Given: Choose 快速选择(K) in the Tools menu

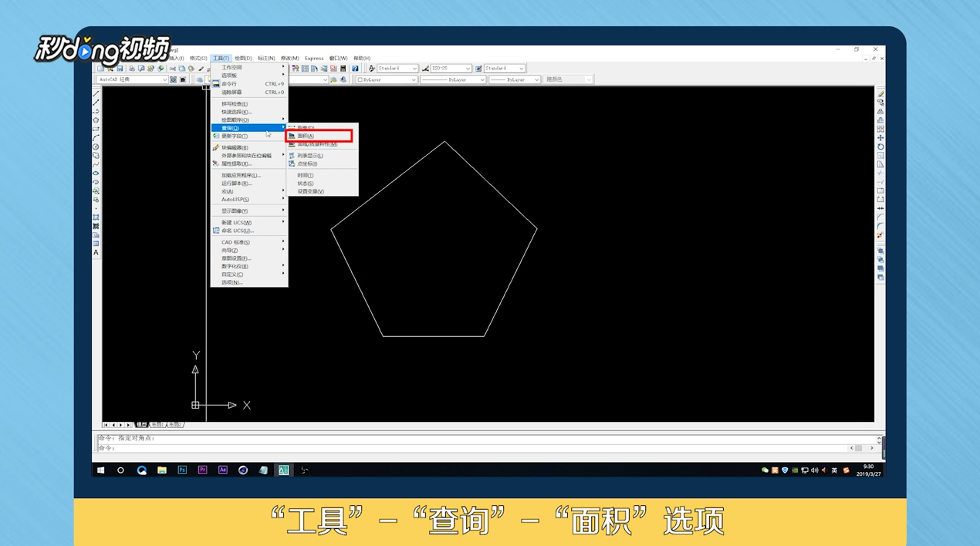Looking at the screenshot, I should (248, 112).
